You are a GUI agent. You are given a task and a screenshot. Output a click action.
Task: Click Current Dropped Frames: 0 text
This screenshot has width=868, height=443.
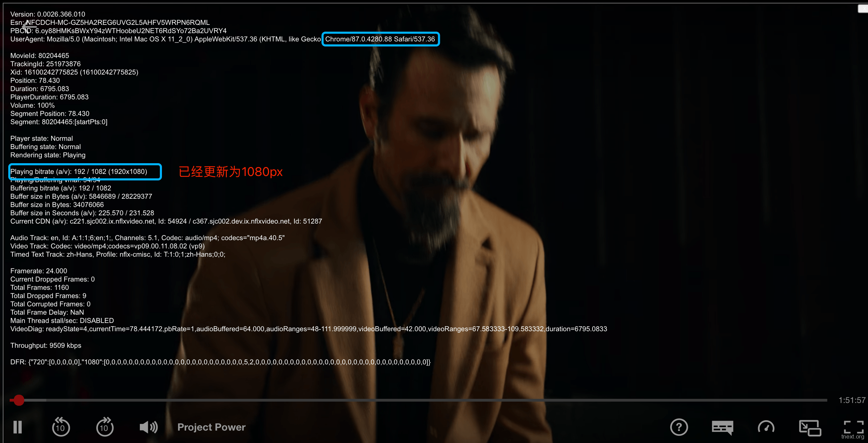point(52,279)
